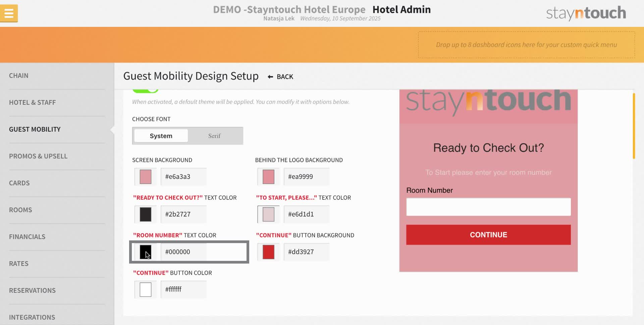Image resolution: width=644 pixels, height=325 pixels.
Task: Edit the #dd3927 hex value field
Action: click(x=306, y=252)
